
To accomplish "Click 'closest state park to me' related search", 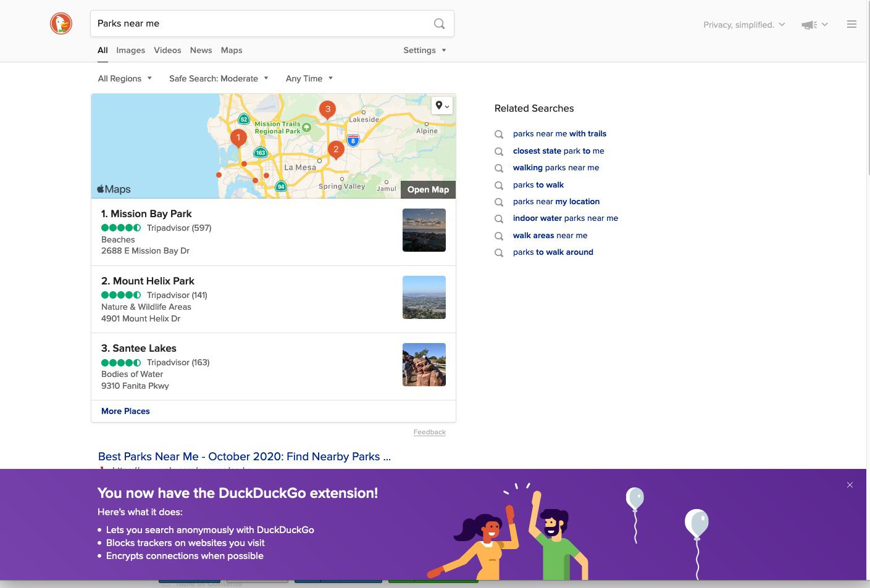I will (559, 151).
